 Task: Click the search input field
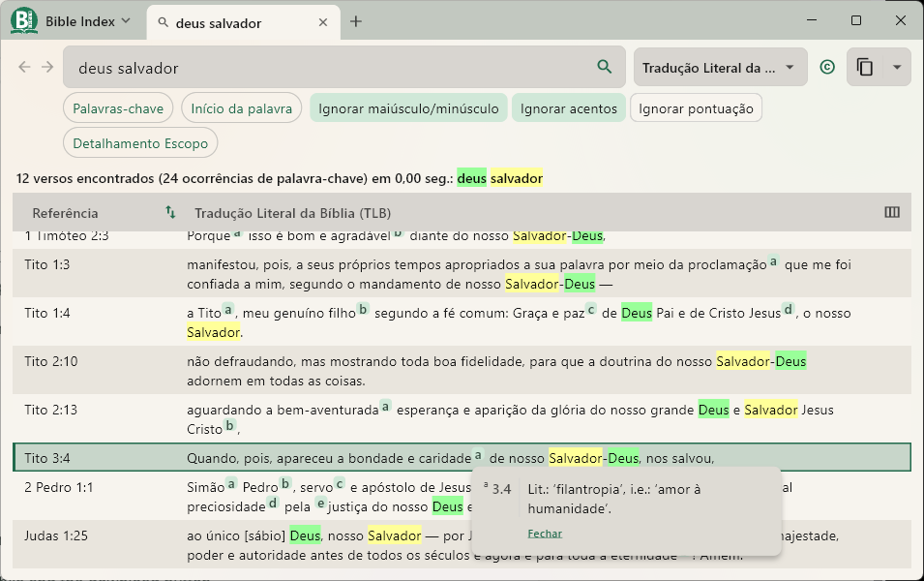(x=344, y=67)
